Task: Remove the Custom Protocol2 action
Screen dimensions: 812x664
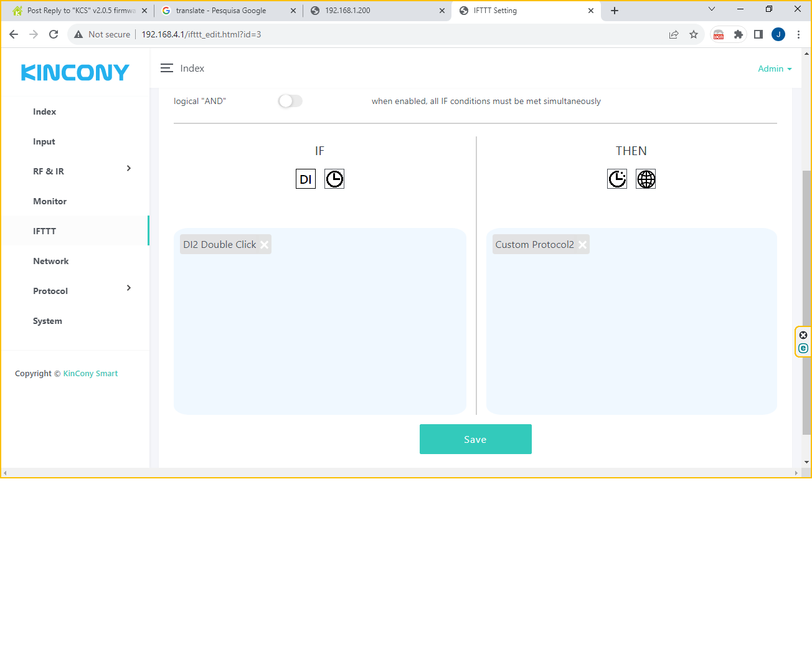Action: click(x=582, y=245)
